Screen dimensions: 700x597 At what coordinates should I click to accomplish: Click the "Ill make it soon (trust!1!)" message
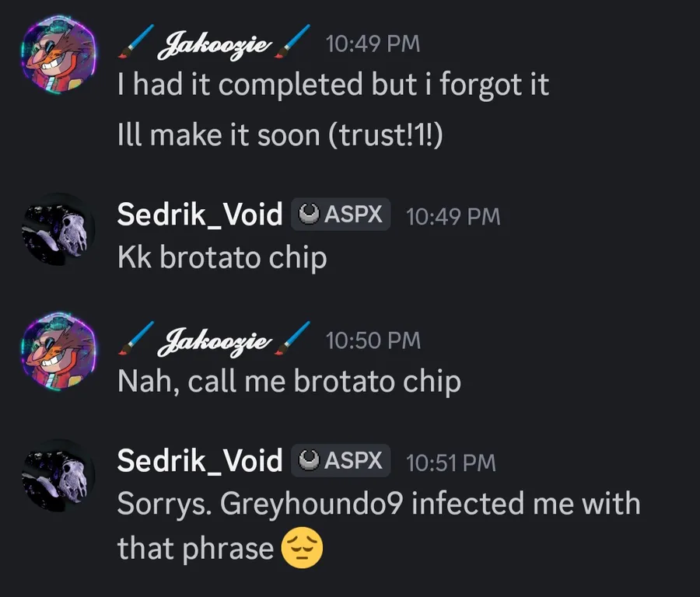click(280, 135)
